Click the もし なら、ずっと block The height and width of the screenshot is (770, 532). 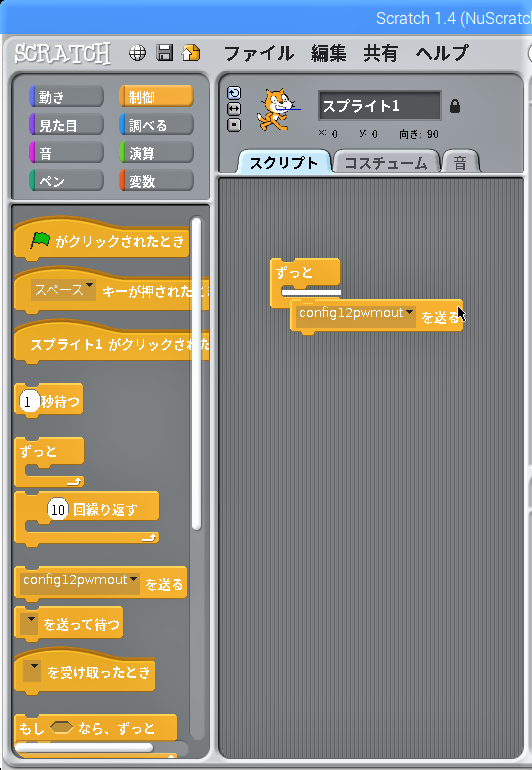pyautogui.click(x=96, y=728)
